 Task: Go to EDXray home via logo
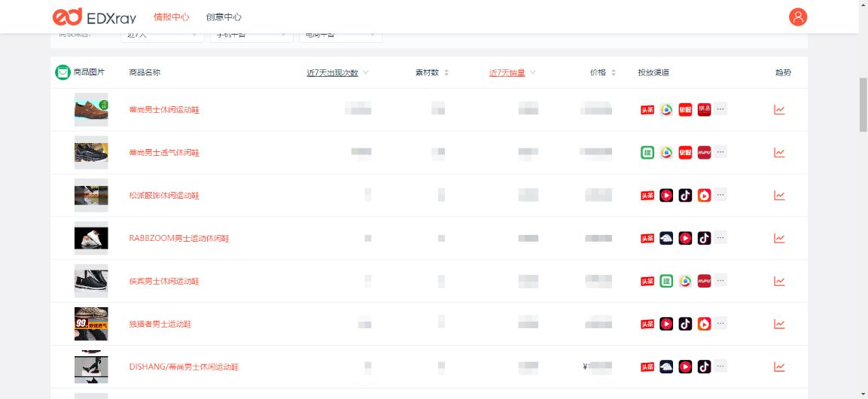tap(94, 17)
